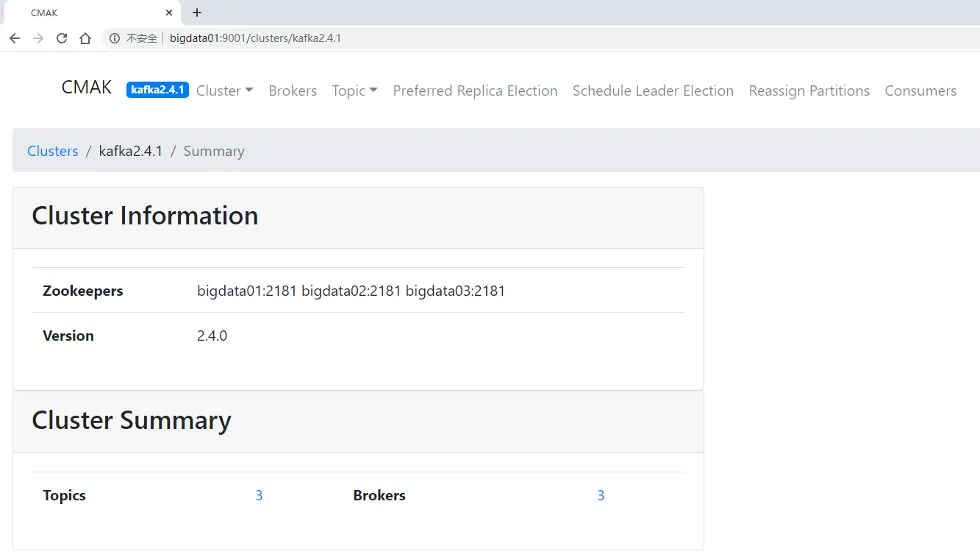This screenshot has height=557, width=980.
Task: Click kafka2.4.1 in the breadcrumb
Action: tap(131, 151)
